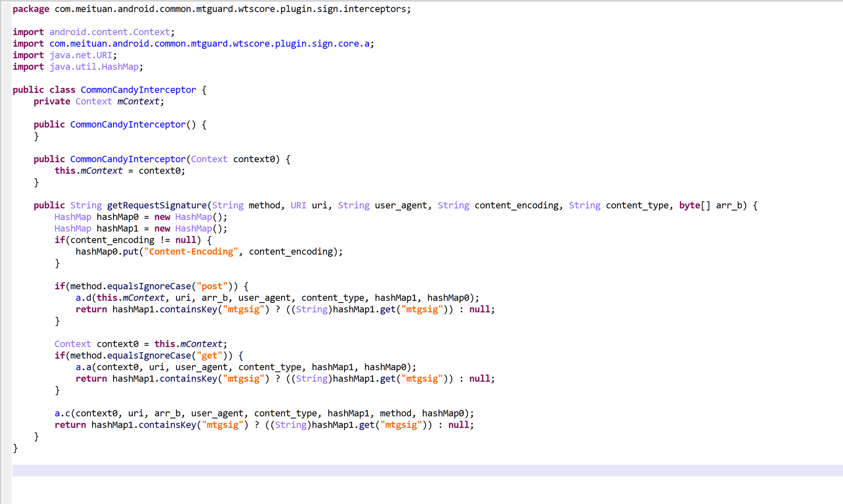843x504 pixels.
Task: Click the java.net.URI import
Action: 80,55
